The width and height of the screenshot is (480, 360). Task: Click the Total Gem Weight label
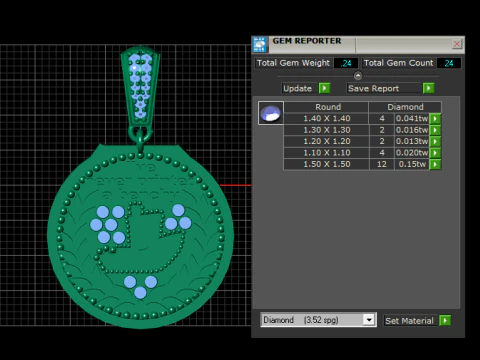(293, 63)
